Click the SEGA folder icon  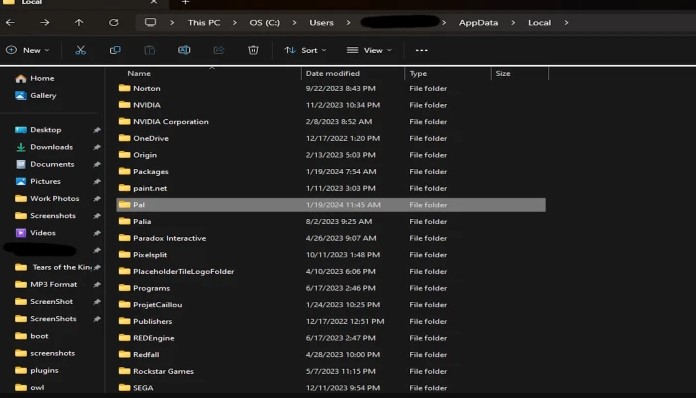125,388
